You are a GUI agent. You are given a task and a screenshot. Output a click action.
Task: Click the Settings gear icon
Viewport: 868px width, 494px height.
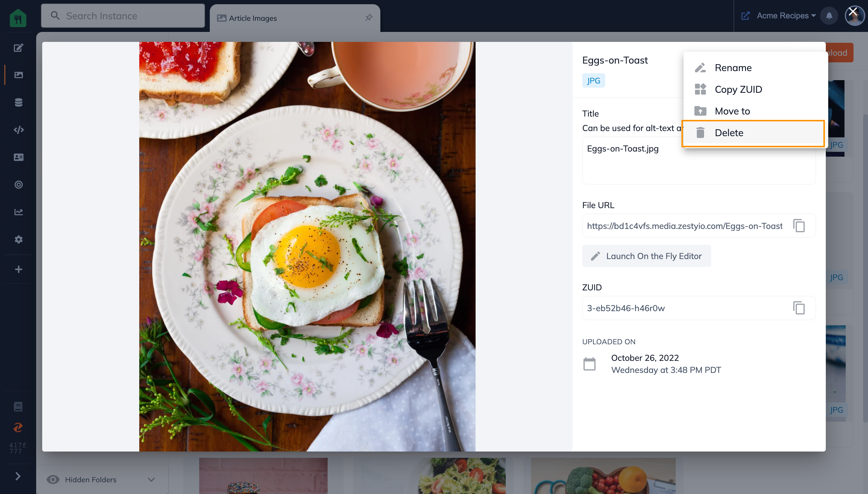[18, 239]
